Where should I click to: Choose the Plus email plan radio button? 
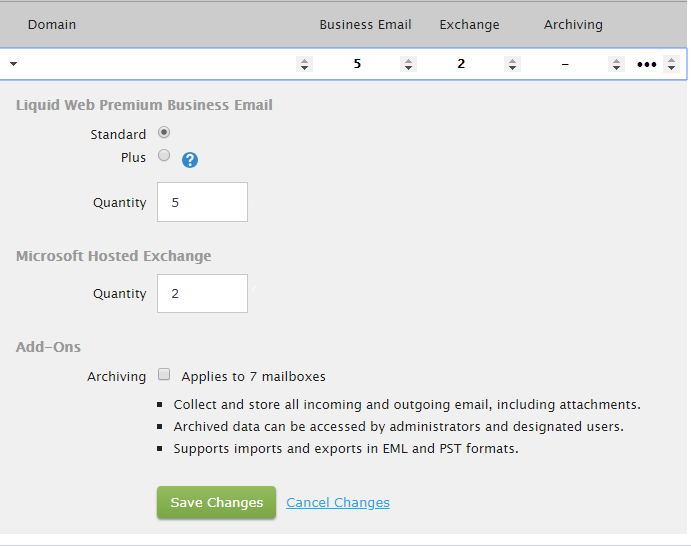(x=164, y=155)
